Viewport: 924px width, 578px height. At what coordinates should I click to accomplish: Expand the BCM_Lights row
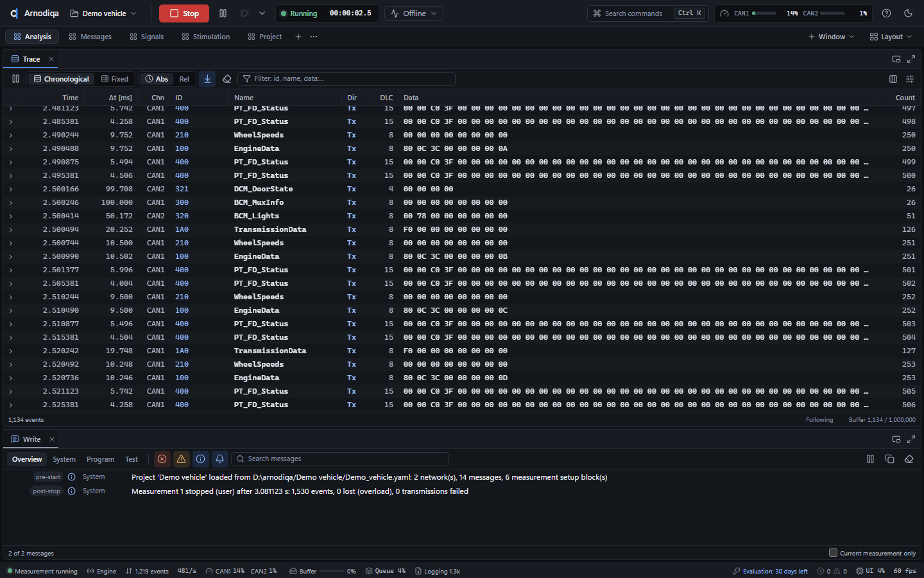11,216
